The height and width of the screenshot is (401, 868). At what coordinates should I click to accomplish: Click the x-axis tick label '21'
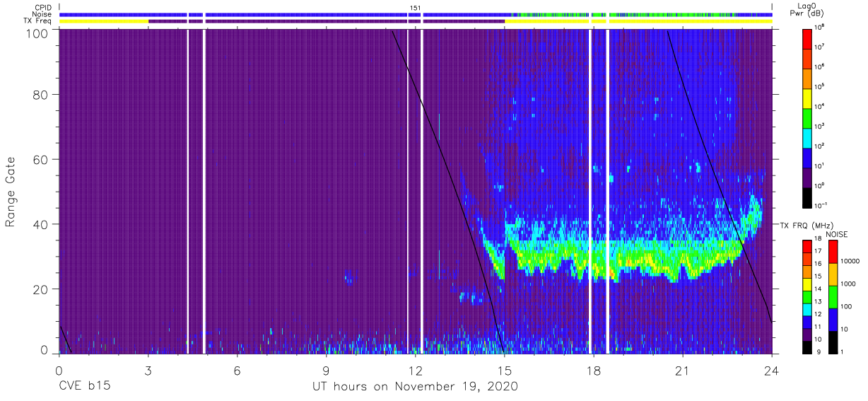683,371
